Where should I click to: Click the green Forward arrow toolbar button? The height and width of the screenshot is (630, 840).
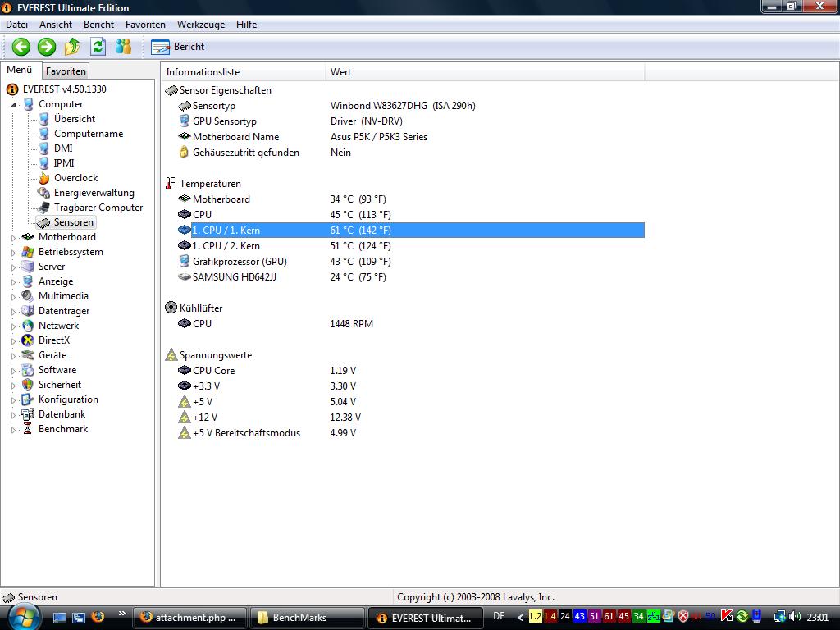(x=47, y=47)
